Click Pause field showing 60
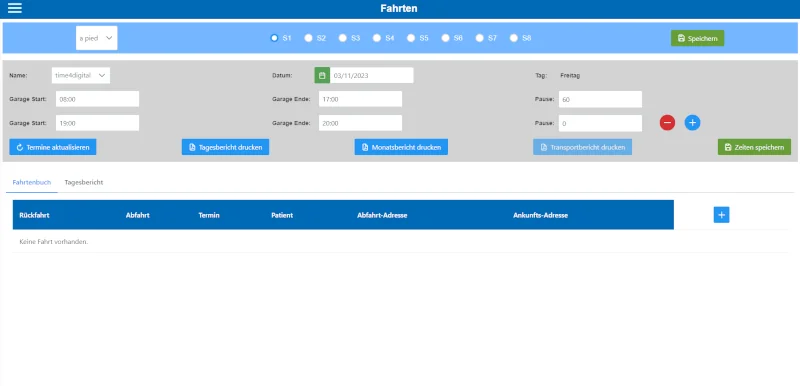Screen dimensions: 800x386 [600, 99]
